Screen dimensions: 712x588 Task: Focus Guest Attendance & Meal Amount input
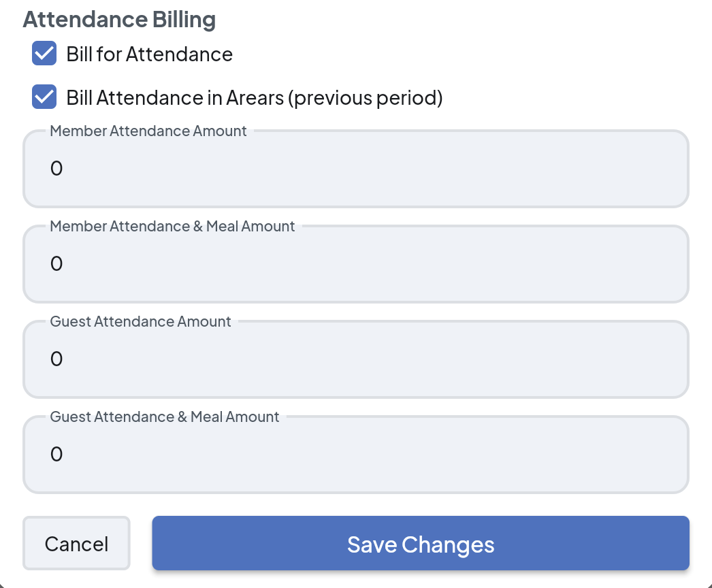click(356, 455)
